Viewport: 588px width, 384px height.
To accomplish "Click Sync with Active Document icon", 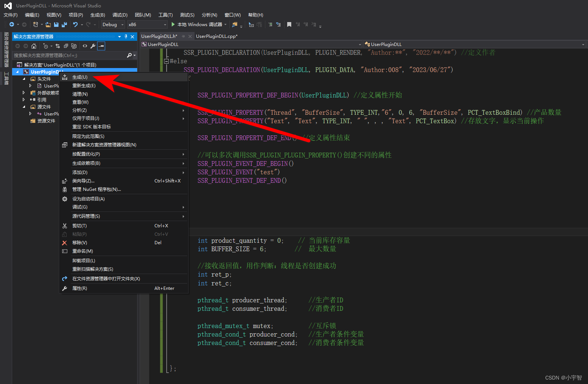I will 58,46.
